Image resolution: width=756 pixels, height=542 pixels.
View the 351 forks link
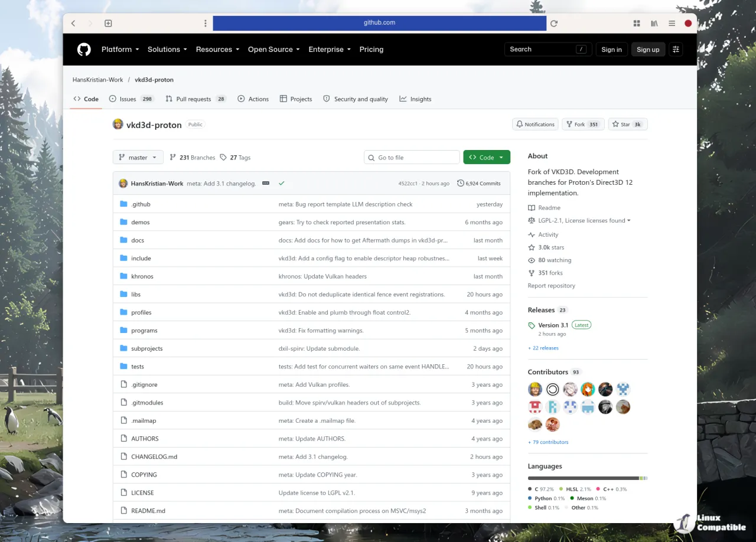click(546, 273)
